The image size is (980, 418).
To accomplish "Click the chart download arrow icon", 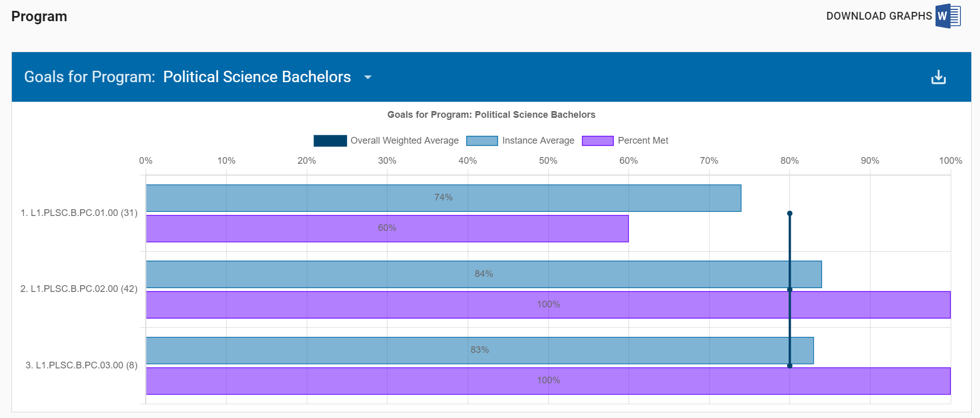I will coord(938,77).
